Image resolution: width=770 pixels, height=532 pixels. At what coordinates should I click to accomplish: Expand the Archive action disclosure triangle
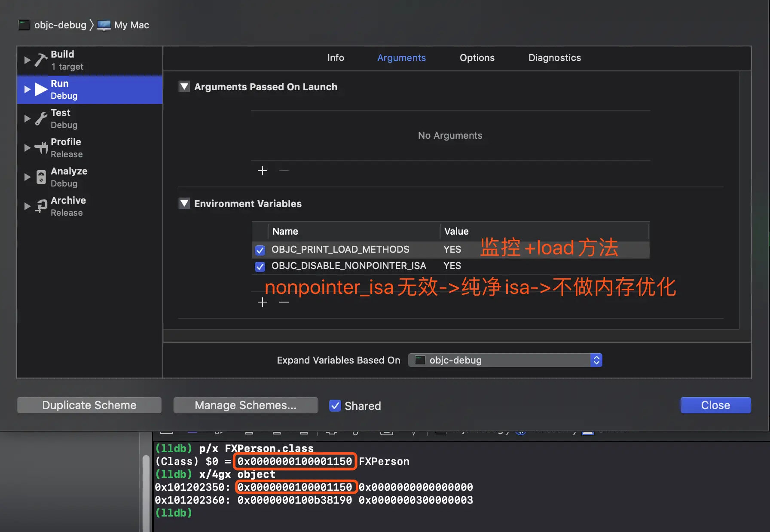27,206
